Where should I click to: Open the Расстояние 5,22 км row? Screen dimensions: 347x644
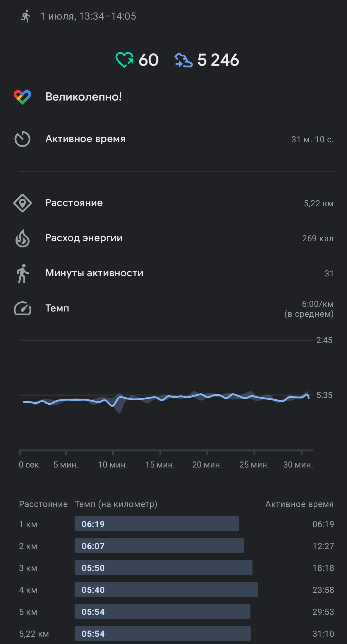click(173, 203)
